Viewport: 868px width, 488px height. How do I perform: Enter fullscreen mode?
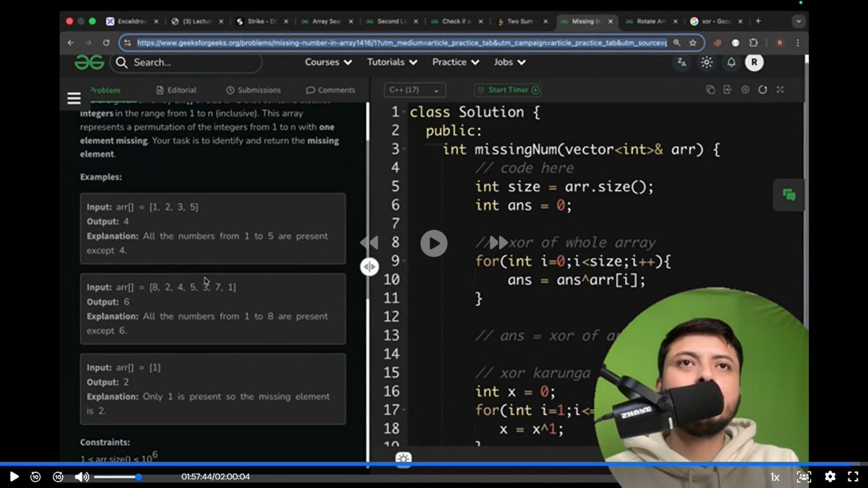pyautogui.click(x=853, y=476)
